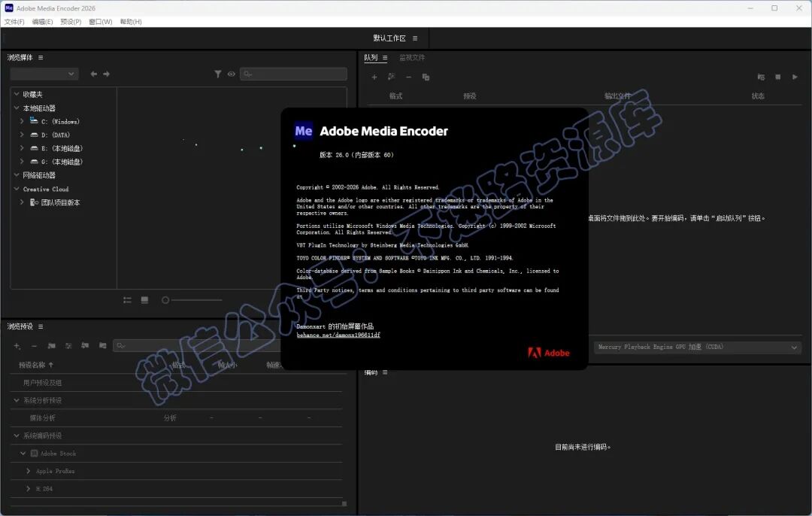Open media browser file type filter

coord(218,74)
